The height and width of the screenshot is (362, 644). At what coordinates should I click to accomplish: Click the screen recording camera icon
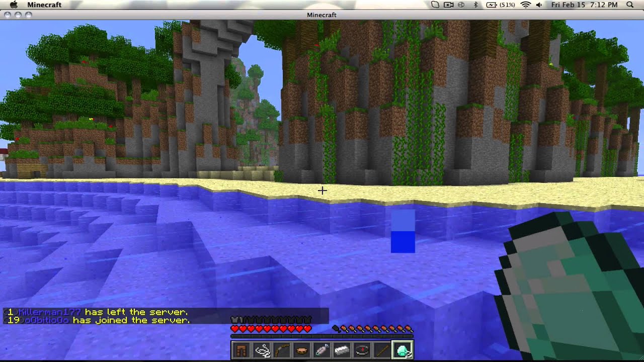[x=449, y=5]
